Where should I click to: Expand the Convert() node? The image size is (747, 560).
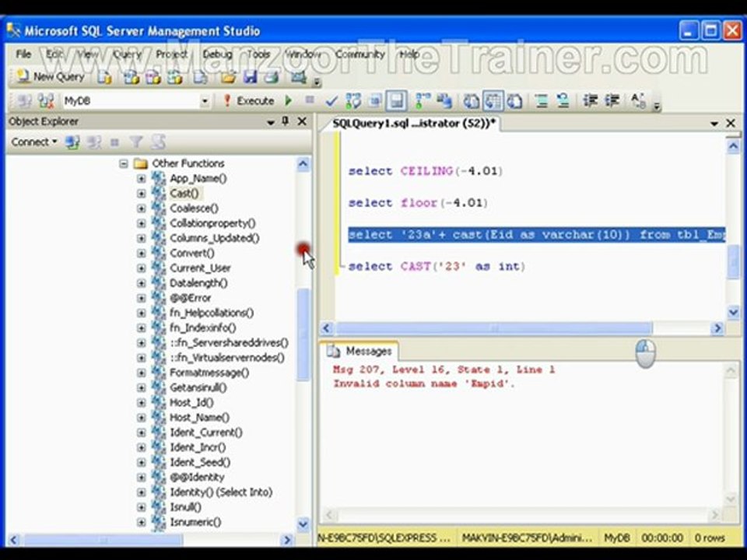coord(141,254)
